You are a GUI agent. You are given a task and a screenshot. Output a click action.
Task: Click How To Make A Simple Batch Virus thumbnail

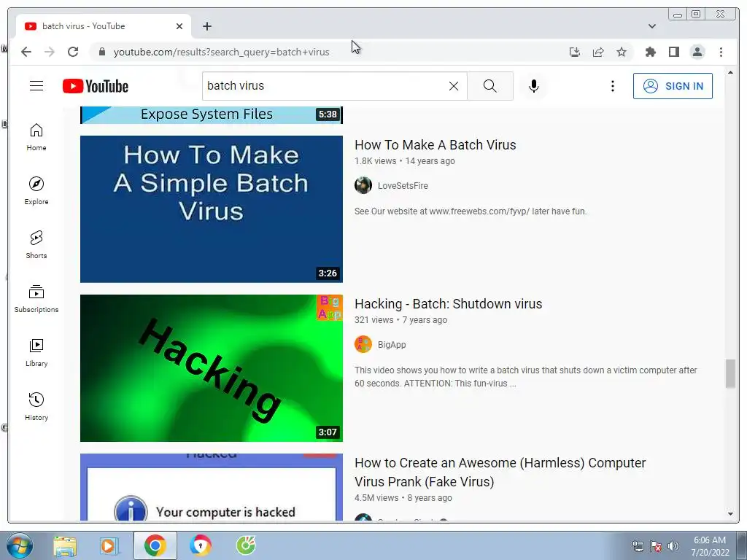point(211,209)
